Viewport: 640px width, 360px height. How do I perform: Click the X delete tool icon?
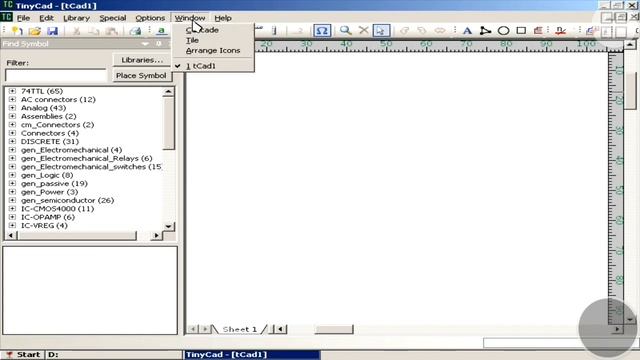click(x=363, y=31)
